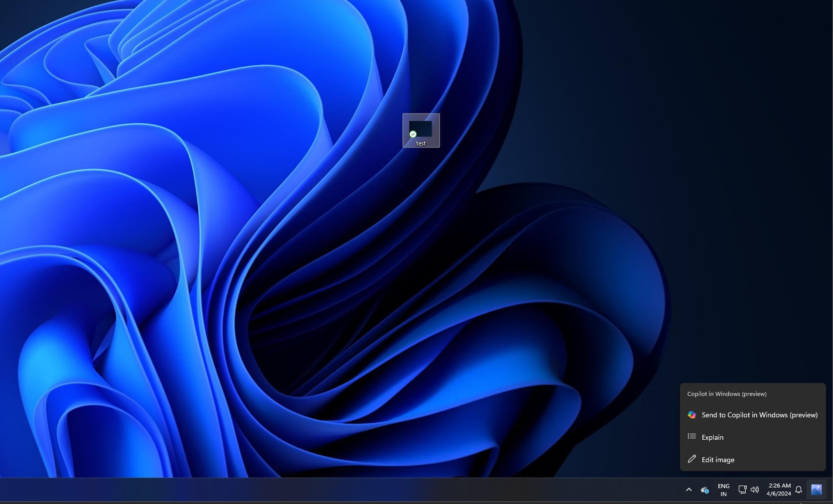The image size is (833, 504).
Task: Click green sync checkmark on test file
Action: pyautogui.click(x=413, y=134)
